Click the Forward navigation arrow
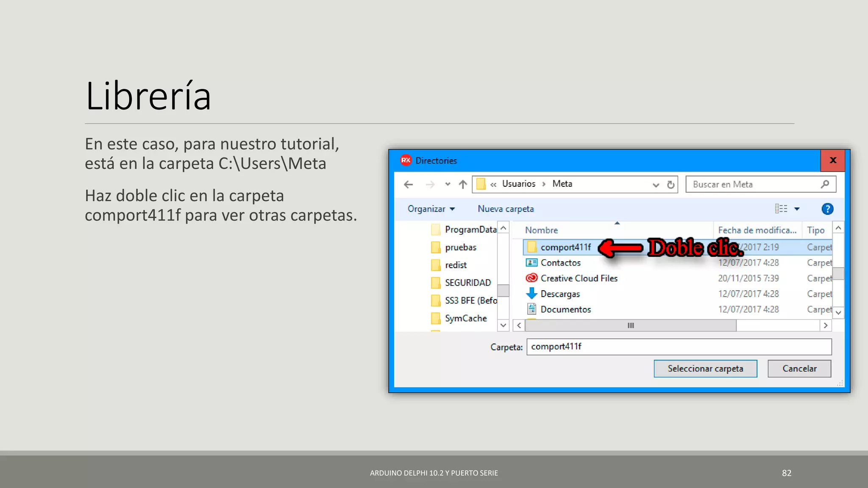868x488 pixels. [430, 184]
